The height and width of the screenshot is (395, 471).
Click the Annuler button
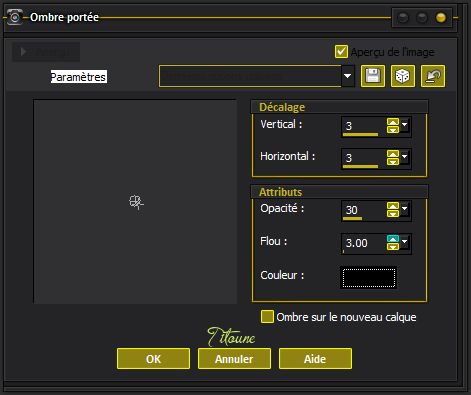coord(234,359)
